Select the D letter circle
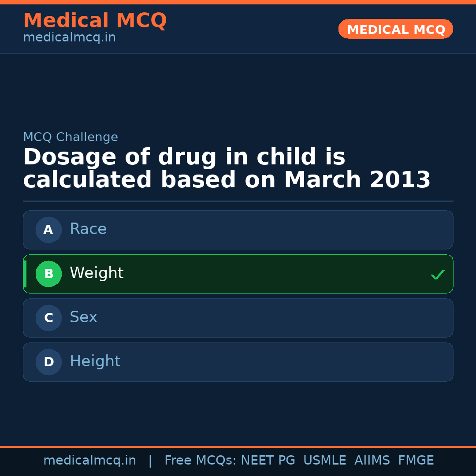The height and width of the screenshot is (476, 476). 48,362
